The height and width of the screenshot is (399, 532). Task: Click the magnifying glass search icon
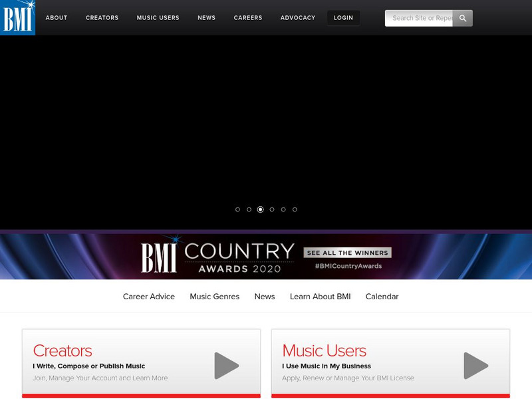click(462, 18)
